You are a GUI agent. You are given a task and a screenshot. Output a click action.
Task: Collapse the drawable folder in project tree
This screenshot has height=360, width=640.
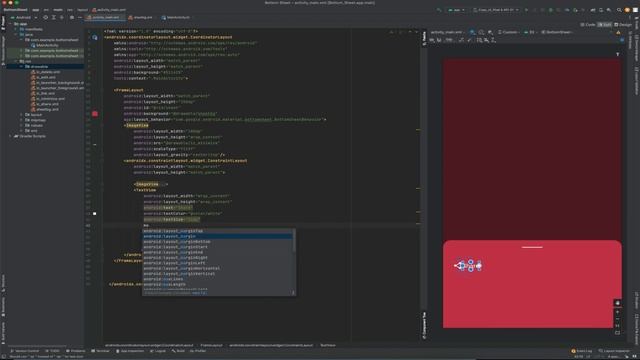click(x=21, y=67)
